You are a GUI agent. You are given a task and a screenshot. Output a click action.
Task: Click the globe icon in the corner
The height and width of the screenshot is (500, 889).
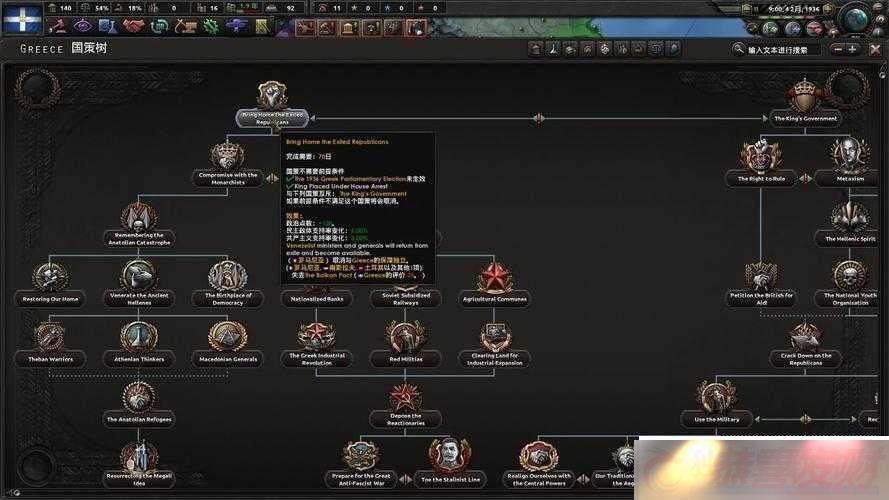[x=857, y=19]
